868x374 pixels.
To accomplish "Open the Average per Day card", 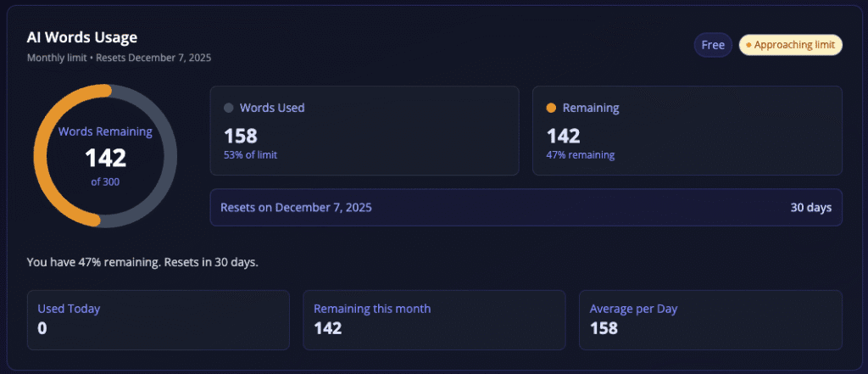I will (709, 320).
